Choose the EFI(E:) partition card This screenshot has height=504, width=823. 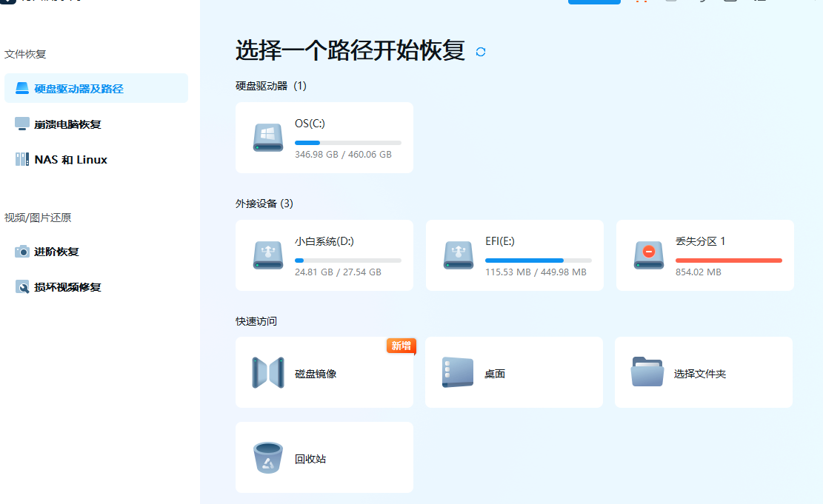click(514, 255)
